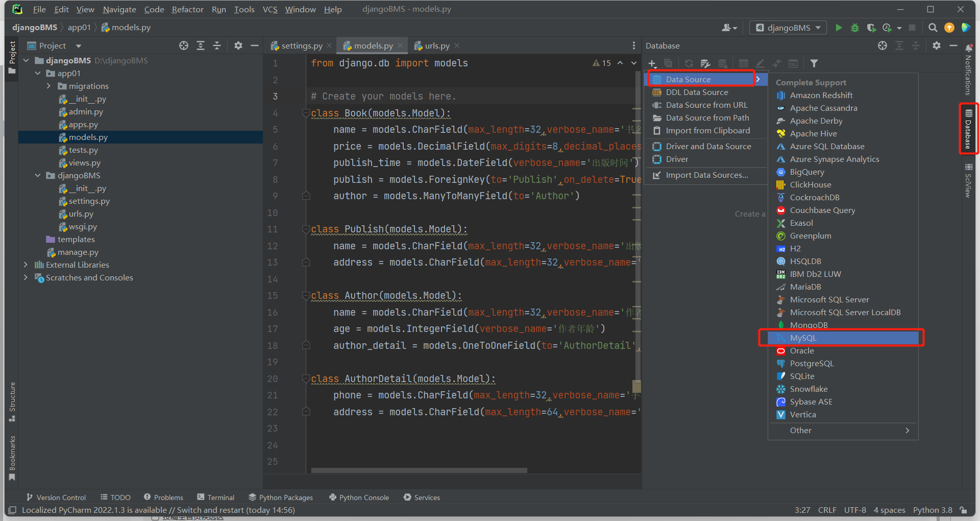Screen dimensions: 980x521
Task: Click the plus icon in Database toolbar
Action: coord(652,63)
